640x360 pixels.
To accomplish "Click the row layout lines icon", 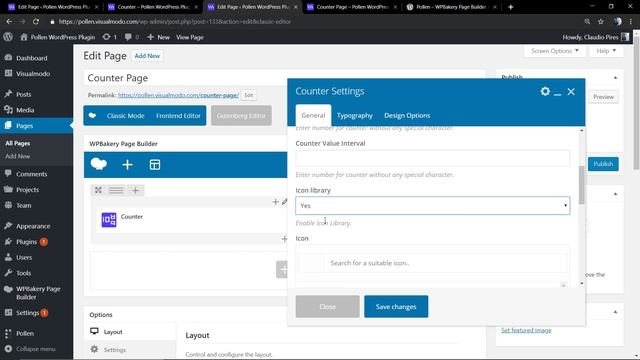I will tap(116, 190).
